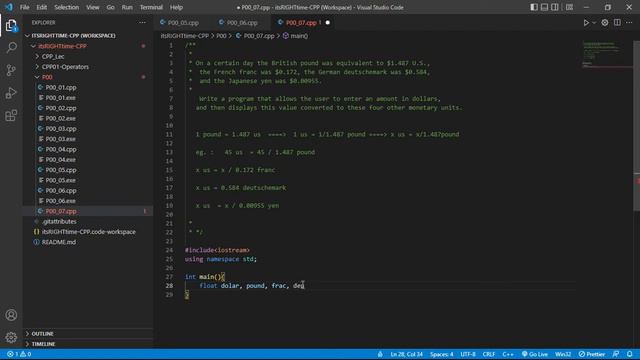The width and height of the screenshot is (640, 360).
Task: Click the editor vertical scrollbar
Action: coord(636,126)
